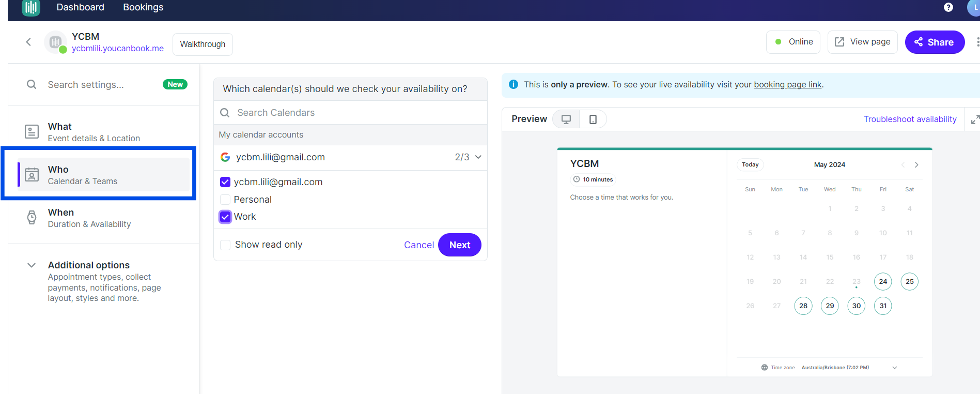Click the Google account logo icon

(x=225, y=157)
